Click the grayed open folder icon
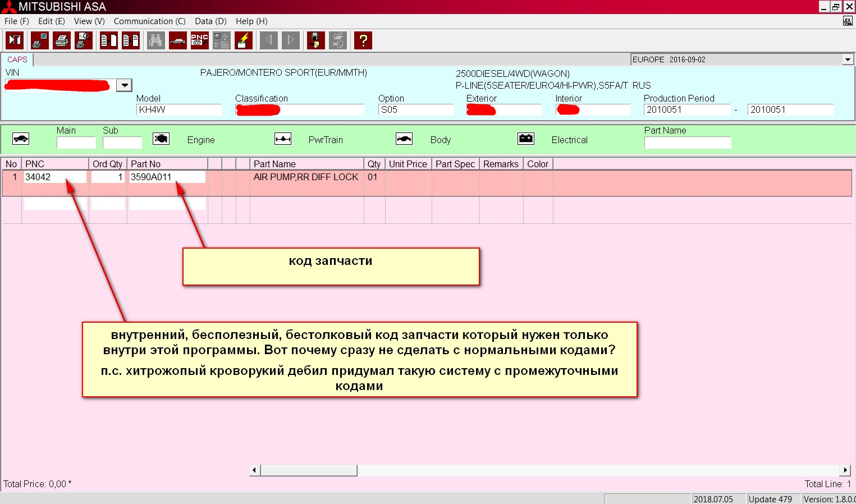The image size is (856, 504). pos(338,40)
